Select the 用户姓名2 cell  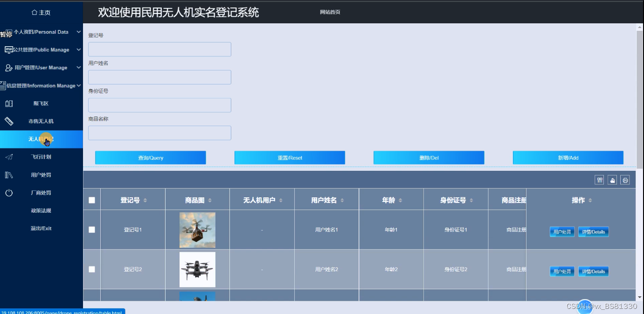[326, 269]
